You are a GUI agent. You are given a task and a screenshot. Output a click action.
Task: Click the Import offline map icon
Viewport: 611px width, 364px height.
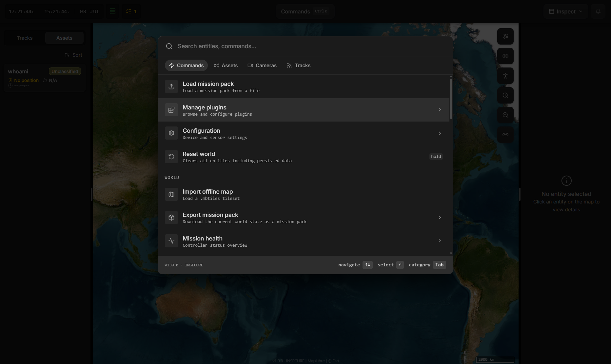click(171, 194)
